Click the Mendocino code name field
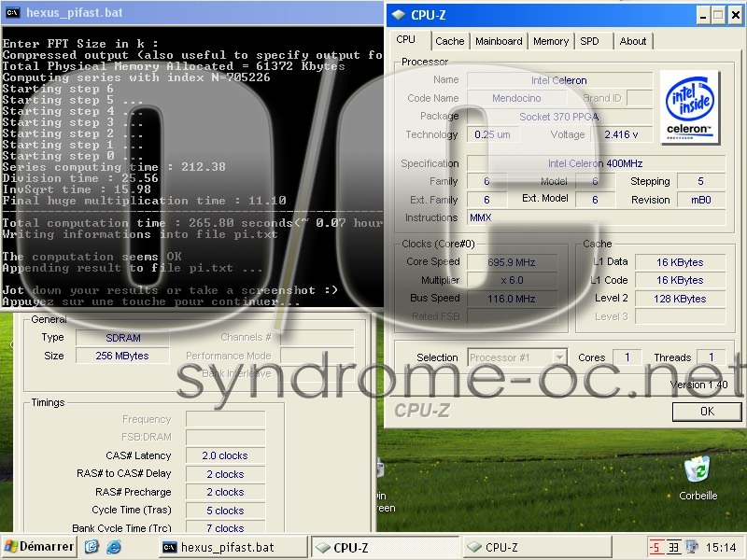 pyautogui.click(x=516, y=98)
